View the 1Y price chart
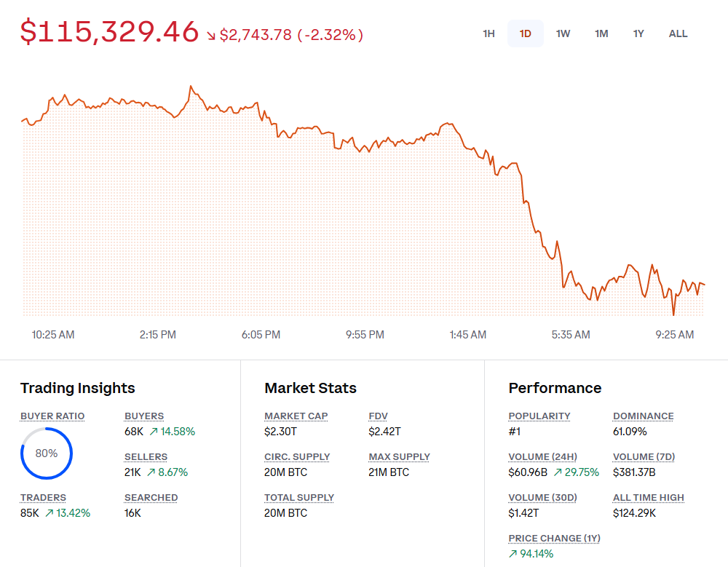The height and width of the screenshot is (567, 728). [638, 33]
